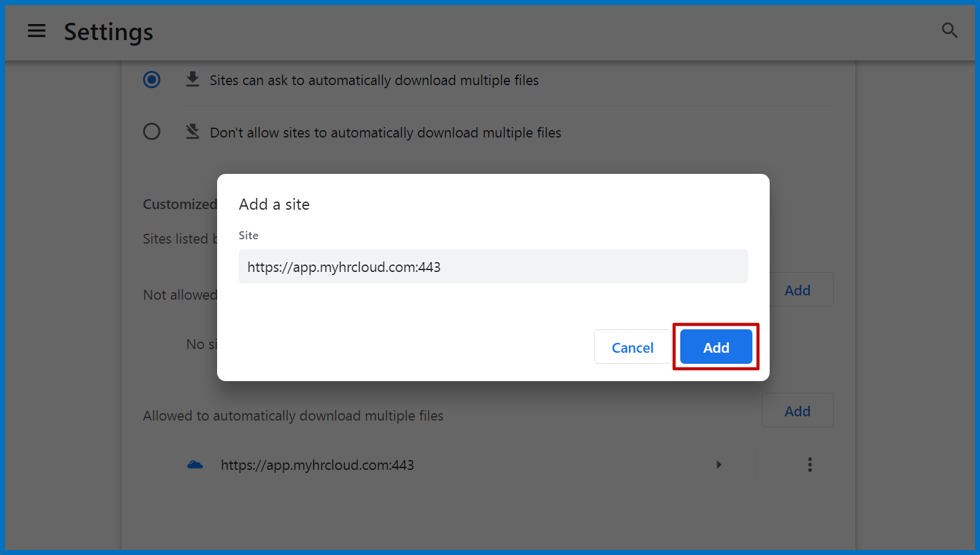Open the Settings search magnifier
This screenshot has height=555, width=980.
[x=949, y=30]
